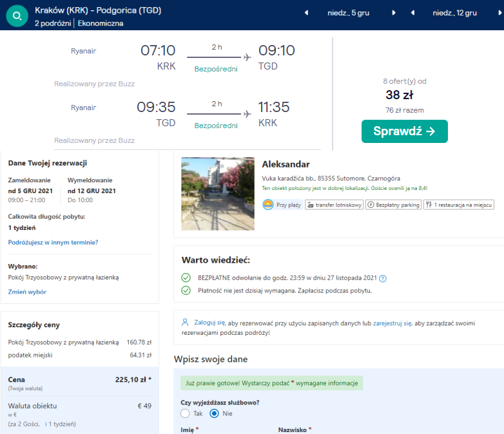The height and width of the screenshot is (434, 504).
Task: Click podatek miejski 64,31 zł amount
Action: click(141, 355)
